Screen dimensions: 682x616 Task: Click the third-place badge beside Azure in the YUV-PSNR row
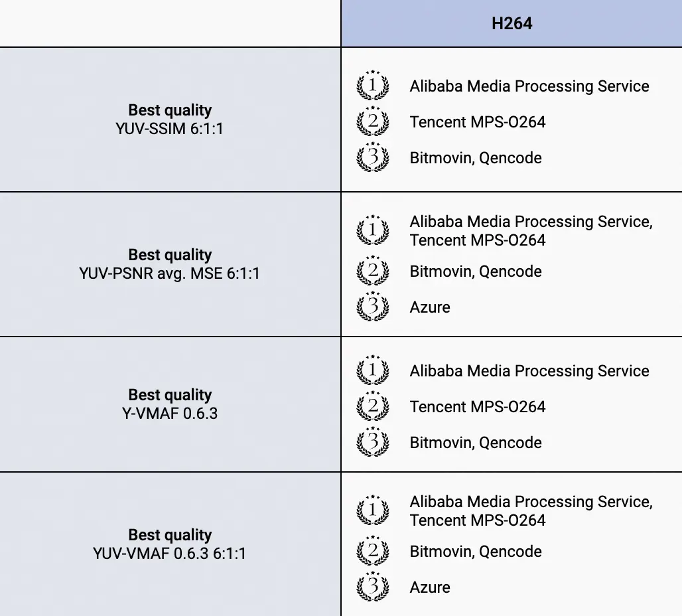373,307
